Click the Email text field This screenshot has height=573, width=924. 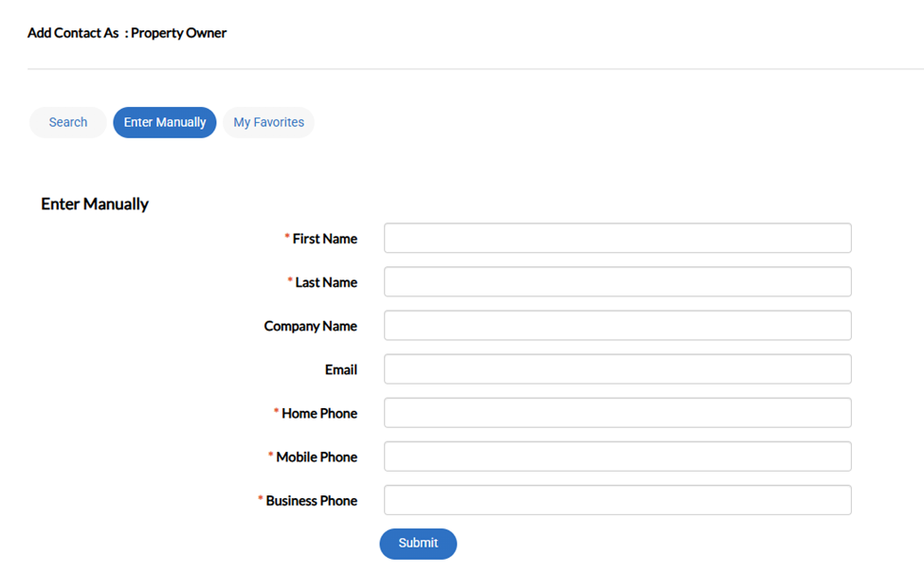[x=617, y=369]
